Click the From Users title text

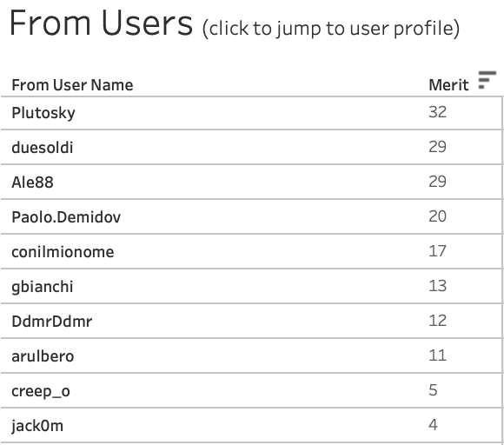[x=102, y=23]
